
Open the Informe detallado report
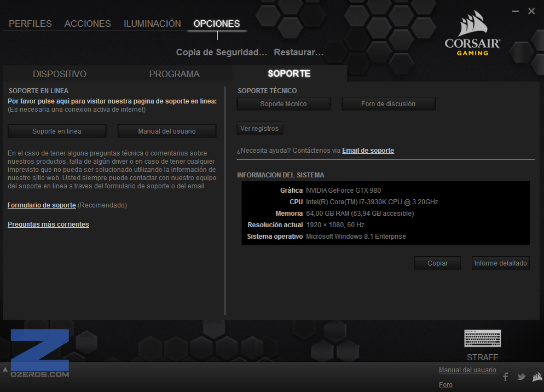(x=501, y=263)
